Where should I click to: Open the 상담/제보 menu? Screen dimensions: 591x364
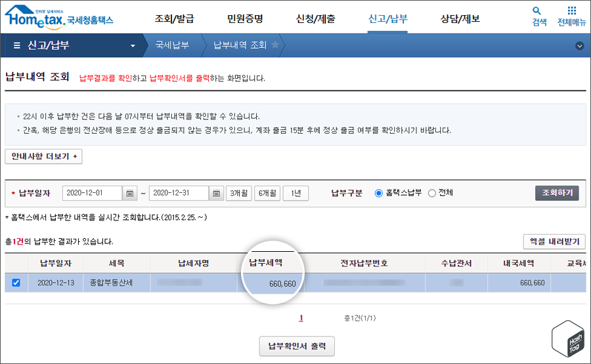click(x=460, y=18)
